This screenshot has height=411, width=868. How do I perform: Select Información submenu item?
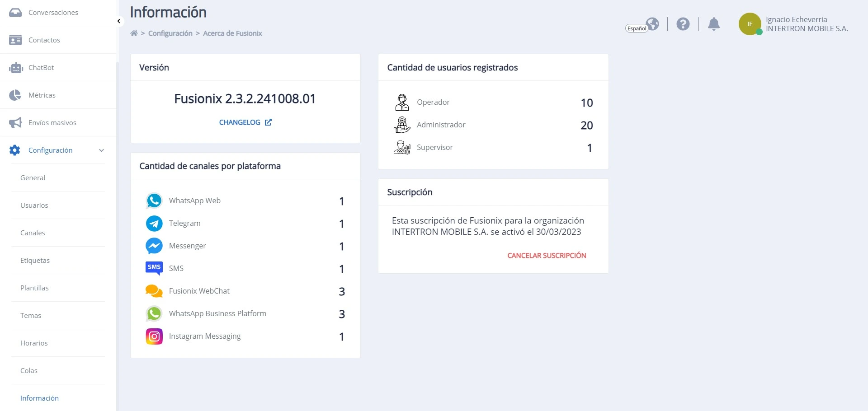(x=39, y=398)
